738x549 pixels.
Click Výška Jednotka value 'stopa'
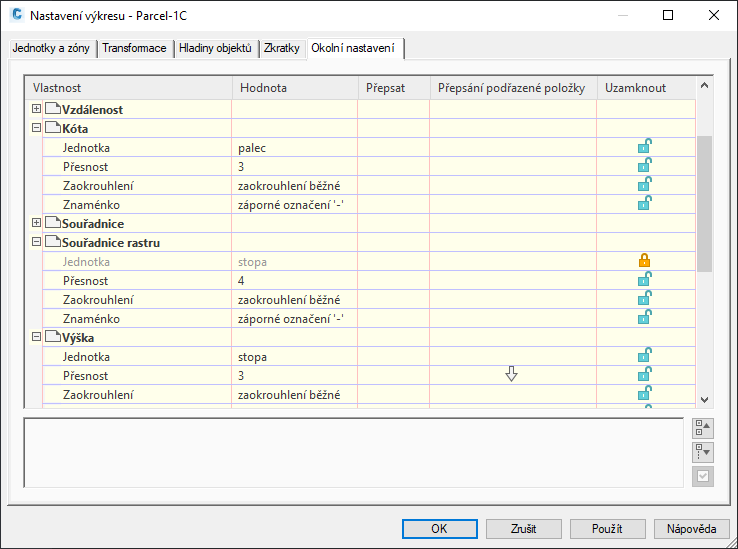(x=252, y=357)
